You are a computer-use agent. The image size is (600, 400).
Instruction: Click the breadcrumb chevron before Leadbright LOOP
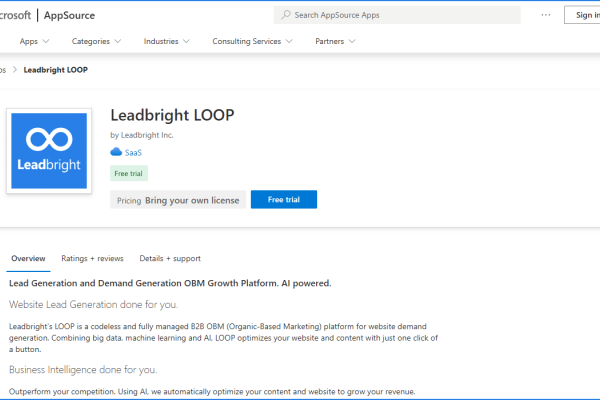pyautogui.click(x=15, y=70)
